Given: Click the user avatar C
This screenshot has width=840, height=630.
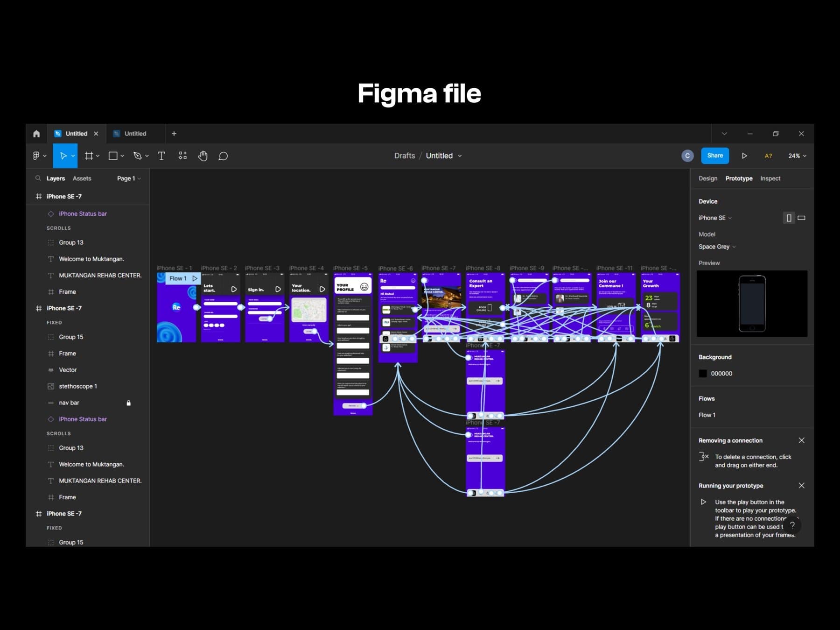Looking at the screenshot, I should click(687, 156).
